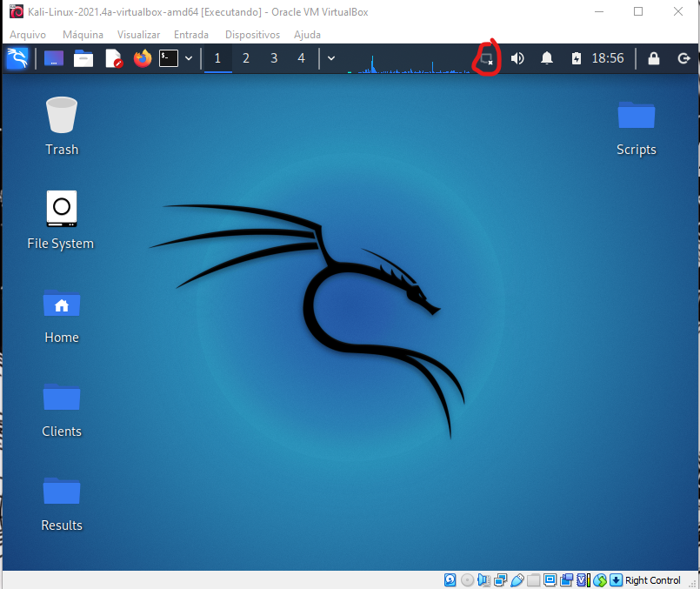Click the recording status icon
The width and height of the screenshot is (700, 589).
(566, 580)
